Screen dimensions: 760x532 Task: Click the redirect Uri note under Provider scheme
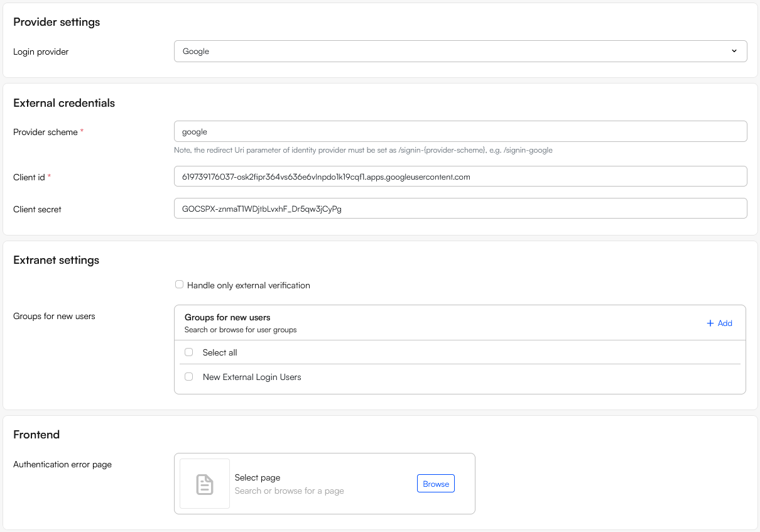pos(363,151)
